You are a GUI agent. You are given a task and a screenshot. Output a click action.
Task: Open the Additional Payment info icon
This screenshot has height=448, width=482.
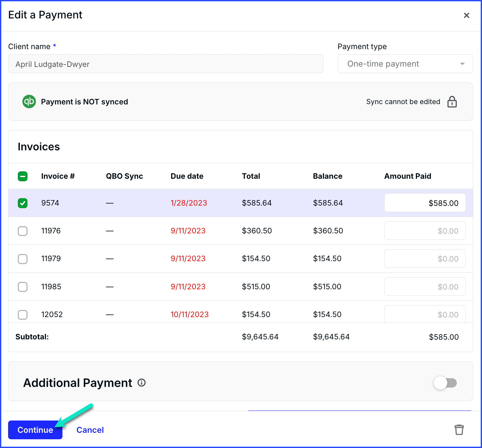[x=142, y=383]
